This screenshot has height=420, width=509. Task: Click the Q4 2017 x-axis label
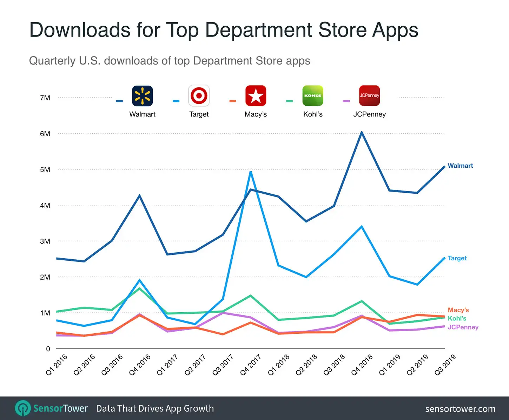coord(251,365)
